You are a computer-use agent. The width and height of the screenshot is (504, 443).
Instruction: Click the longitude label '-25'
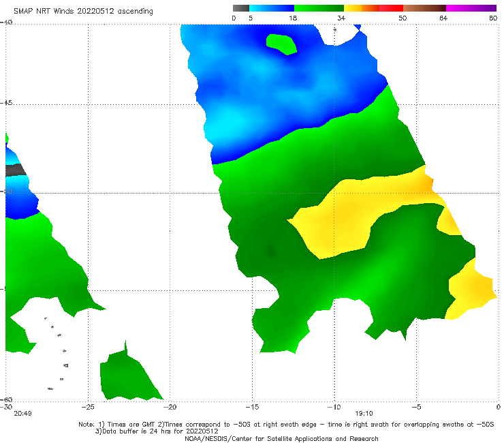tap(88, 407)
